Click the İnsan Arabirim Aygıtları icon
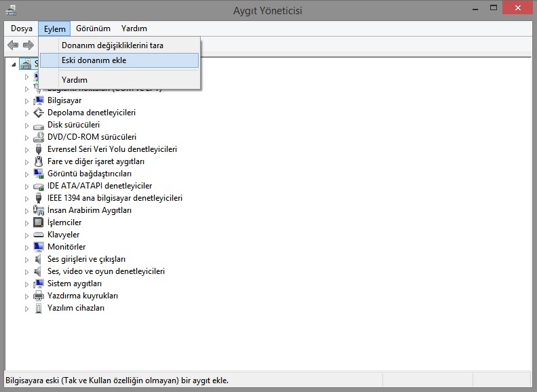This screenshot has width=537, height=392. point(39,210)
